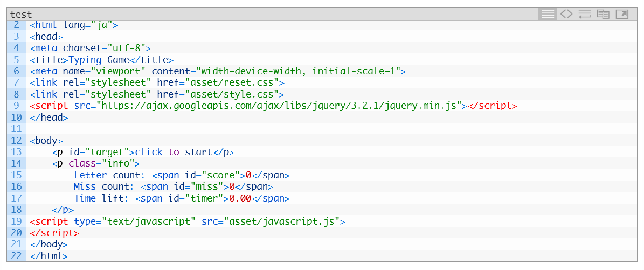Click the "Letter count:" text
Screen dimensions: 644x270
(x=110, y=175)
